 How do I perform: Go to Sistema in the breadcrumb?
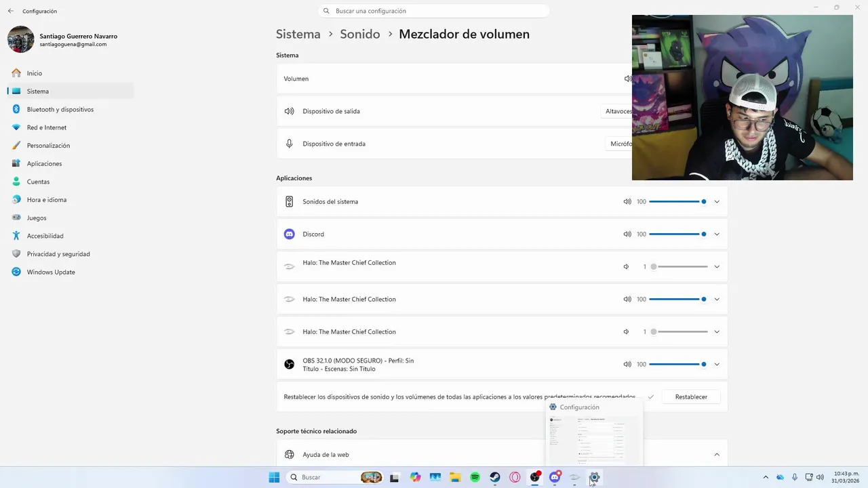(298, 34)
